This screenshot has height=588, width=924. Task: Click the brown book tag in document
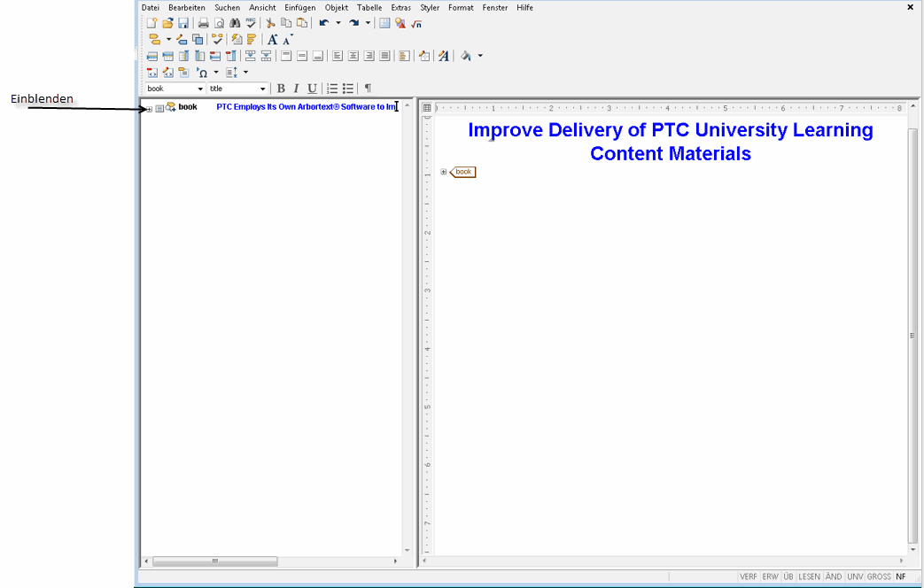coord(462,172)
